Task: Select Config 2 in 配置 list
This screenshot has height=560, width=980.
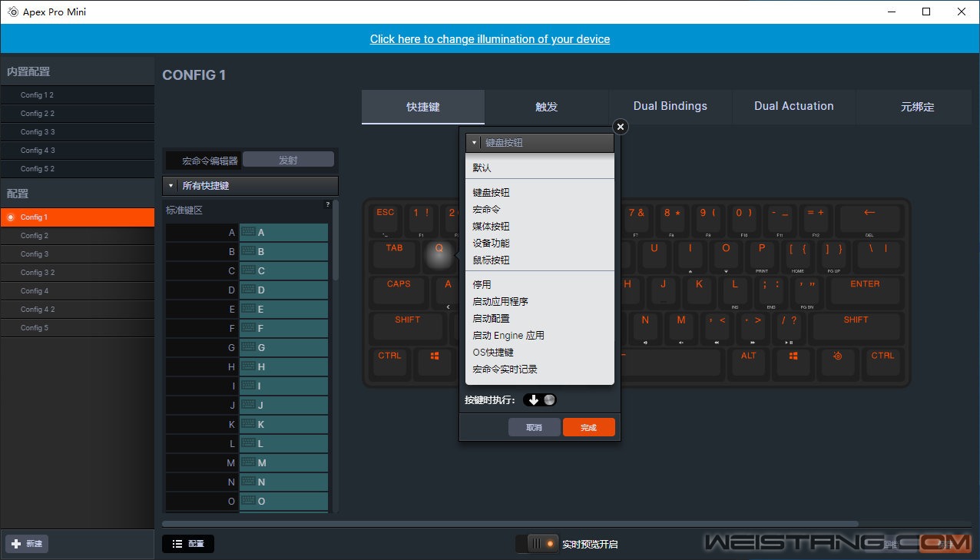Action: tap(77, 236)
